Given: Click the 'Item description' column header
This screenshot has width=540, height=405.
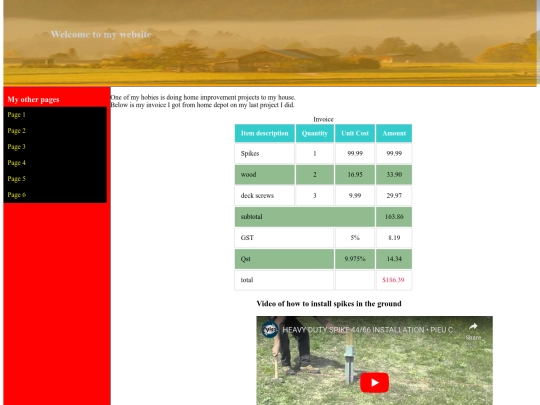Looking at the screenshot, I should (x=264, y=133).
